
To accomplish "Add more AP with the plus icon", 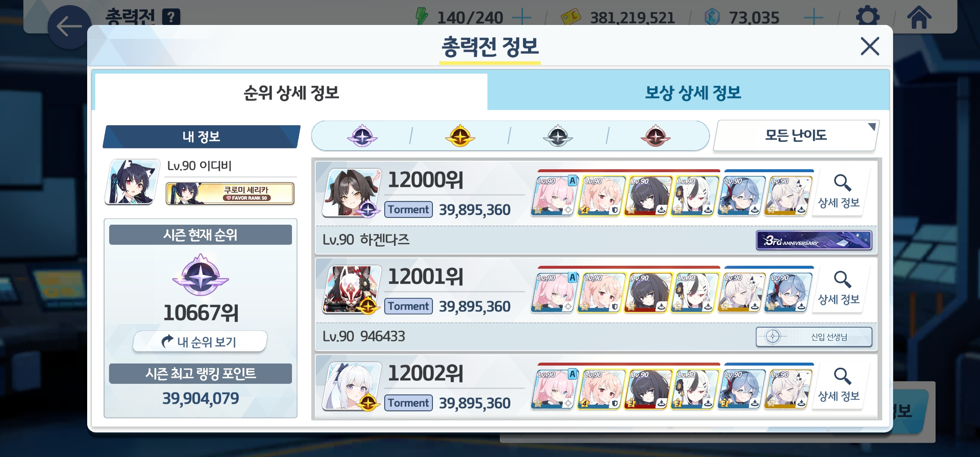I will (522, 18).
